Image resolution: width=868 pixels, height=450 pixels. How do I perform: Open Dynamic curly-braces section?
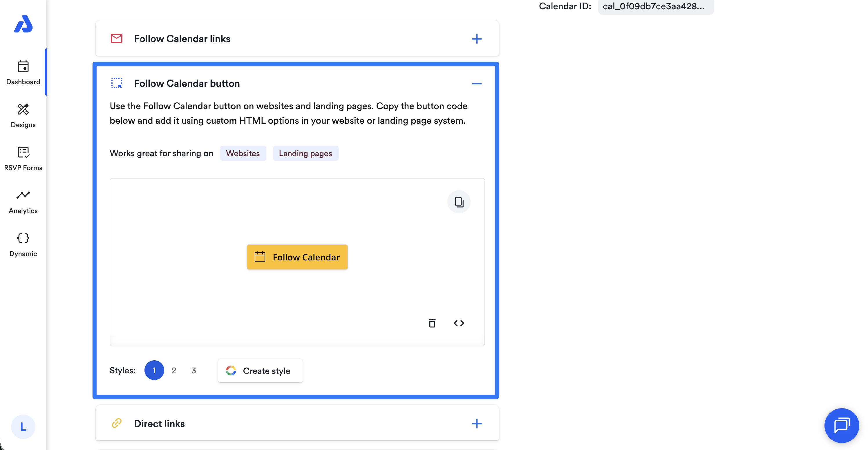coord(23,244)
